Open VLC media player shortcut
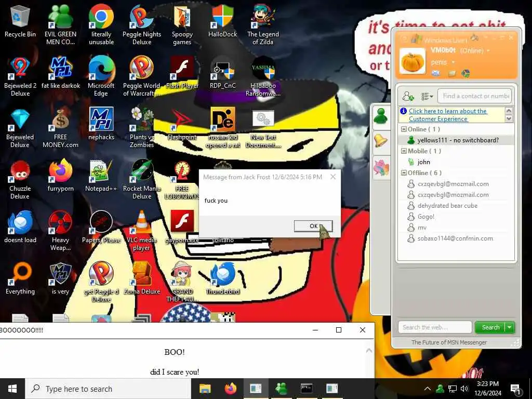 (142, 231)
